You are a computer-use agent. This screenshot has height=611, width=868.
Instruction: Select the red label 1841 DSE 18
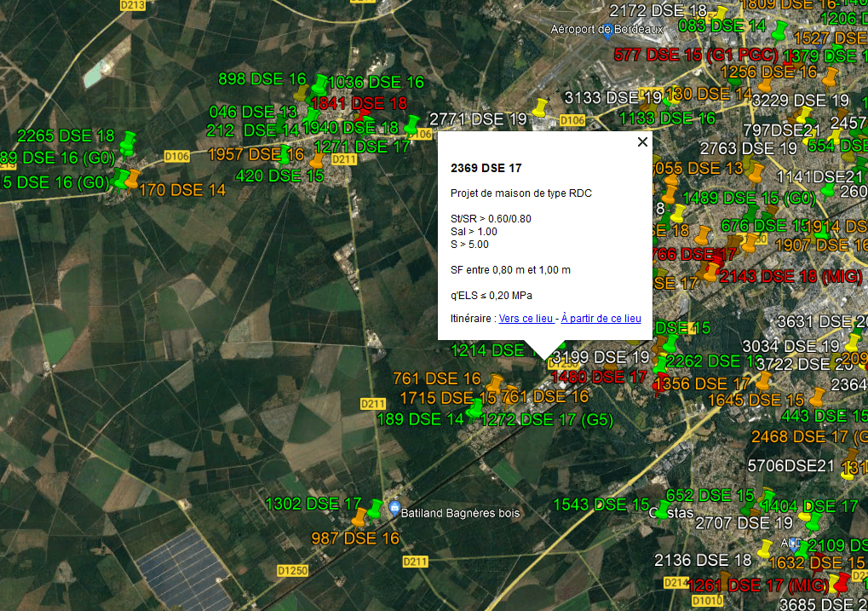point(359,103)
